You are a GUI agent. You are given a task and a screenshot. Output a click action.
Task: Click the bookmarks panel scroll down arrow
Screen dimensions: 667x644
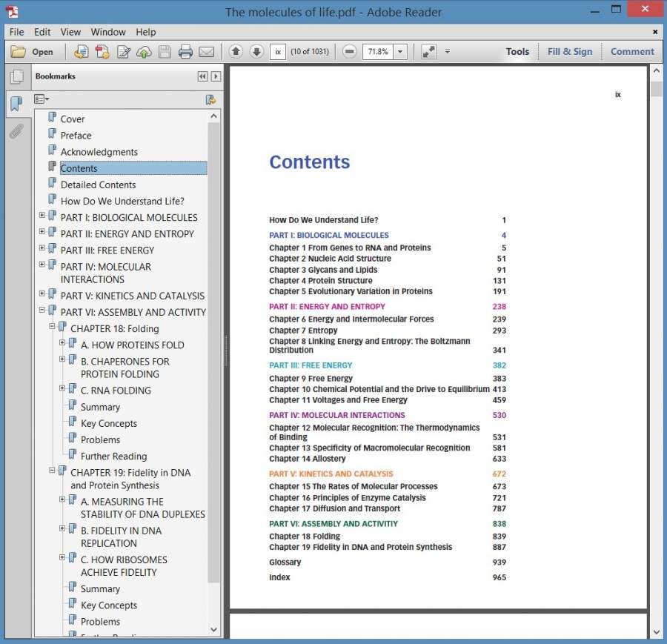tap(214, 630)
